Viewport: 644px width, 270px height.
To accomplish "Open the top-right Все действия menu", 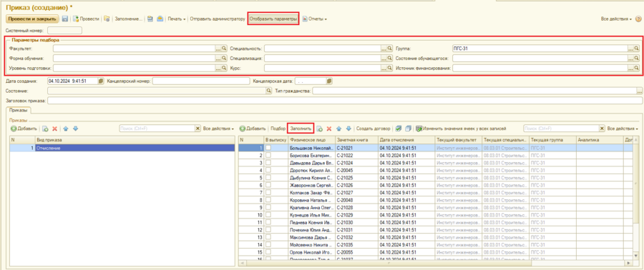I will coord(617,19).
